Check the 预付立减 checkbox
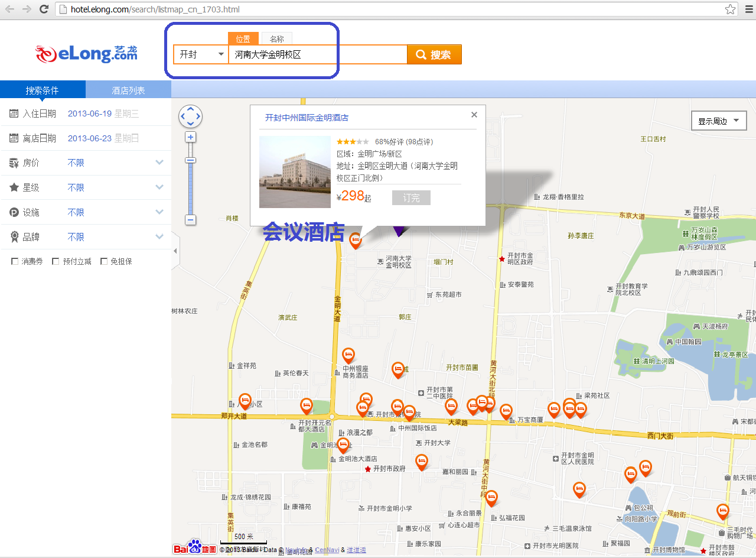Viewport: 756px width, 558px height. tap(56, 261)
